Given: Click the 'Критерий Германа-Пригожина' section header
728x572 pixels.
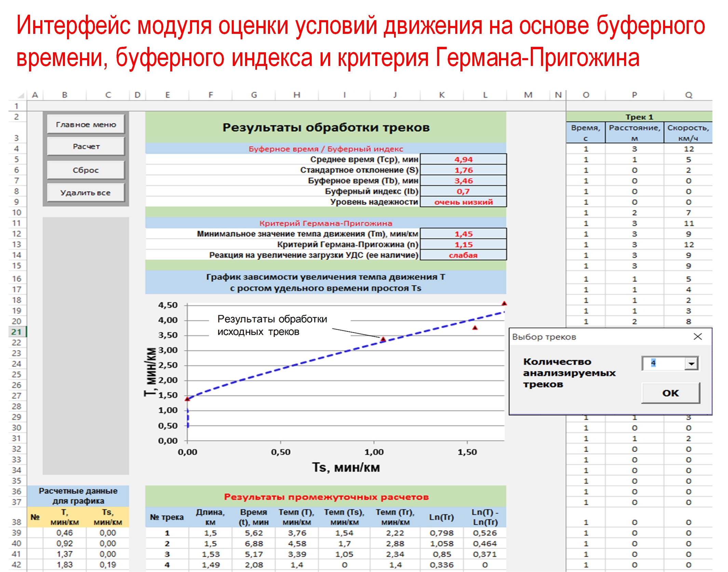Looking at the screenshot, I should (x=326, y=223).
